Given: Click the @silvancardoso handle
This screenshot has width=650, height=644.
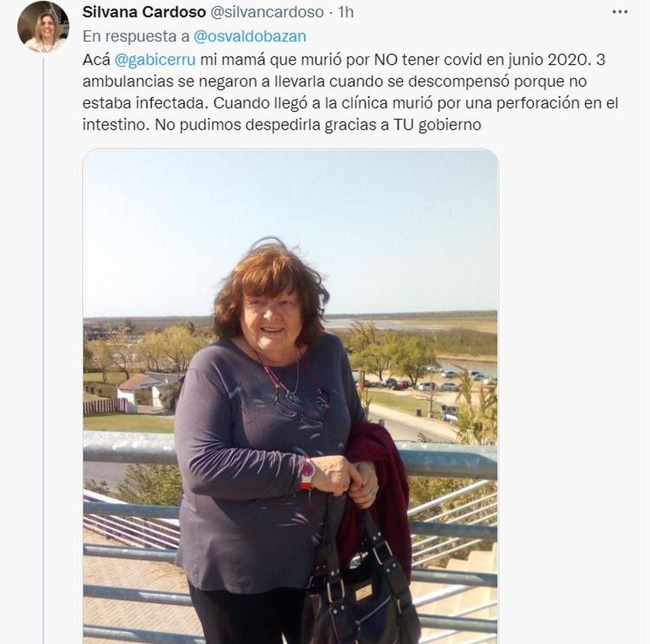Looking at the screenshot, I should tap(267, 12).
